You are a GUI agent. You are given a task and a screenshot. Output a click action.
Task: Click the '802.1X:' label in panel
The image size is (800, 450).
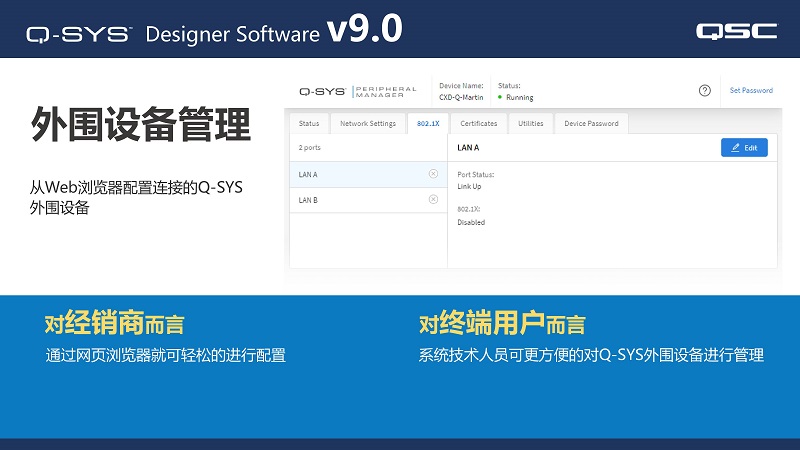coord(468,209)
